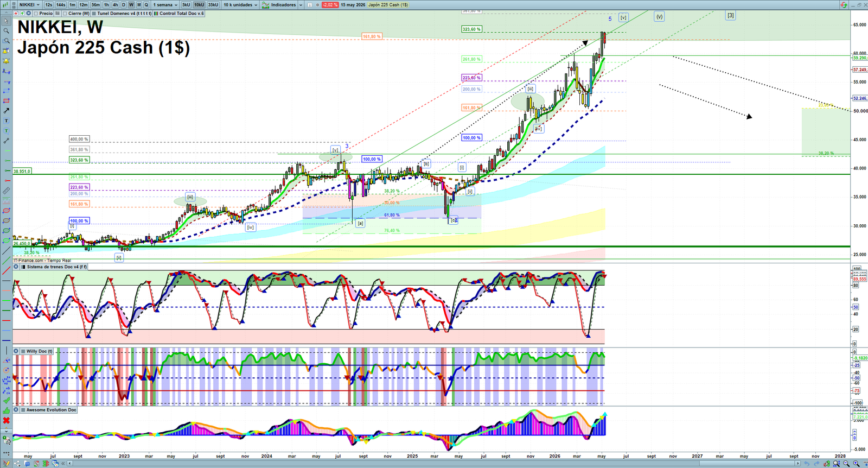Toggle the Control Total Doc v.6 indicator
868x468 pixels.
[x=156, y=14]
